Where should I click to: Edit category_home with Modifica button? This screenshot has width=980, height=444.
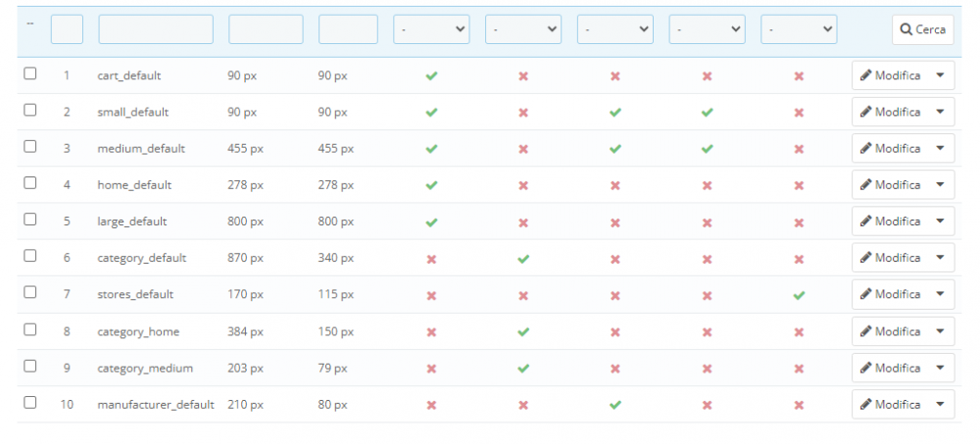[890, 331]
